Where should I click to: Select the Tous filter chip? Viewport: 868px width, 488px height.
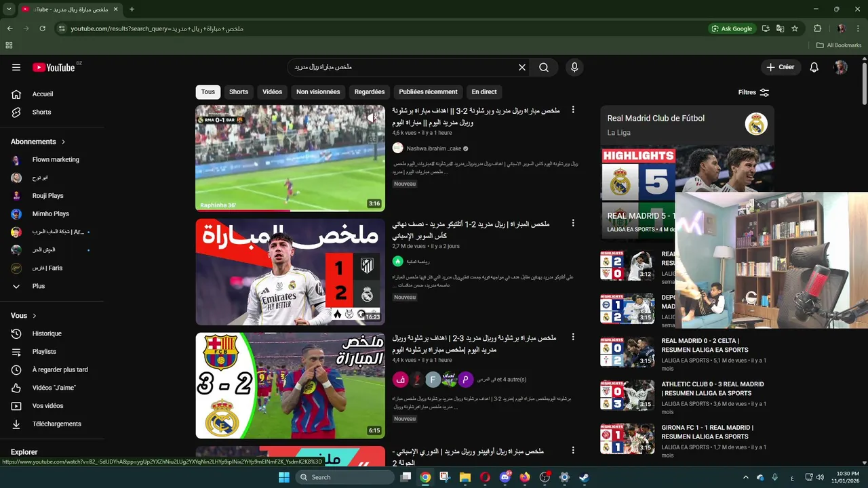coord(208,91)
